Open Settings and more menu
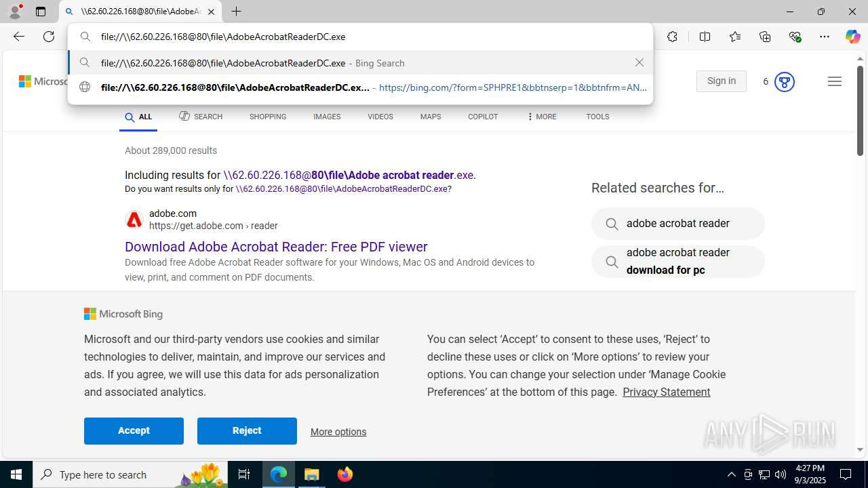Viewport: 868px width, 488px height. coord(825,37)
